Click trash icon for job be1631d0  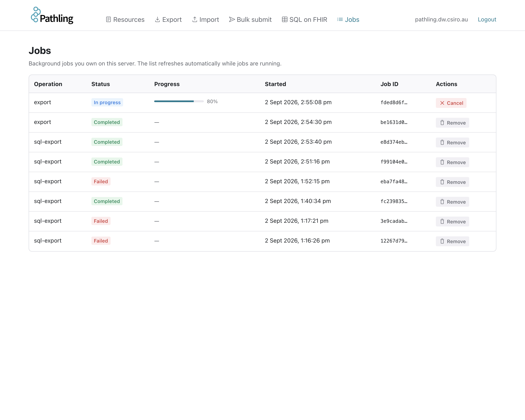point(442,123)
